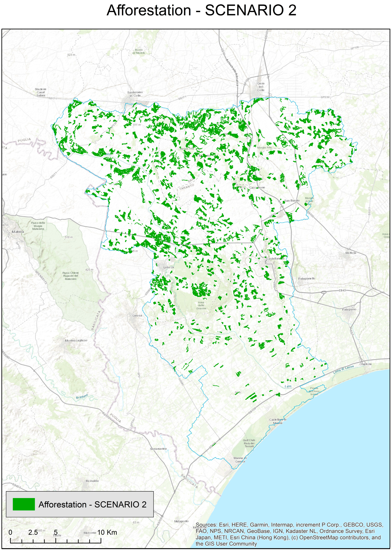Click the green legend color swatch
The image size is (392, 551).
coord(24,504)
